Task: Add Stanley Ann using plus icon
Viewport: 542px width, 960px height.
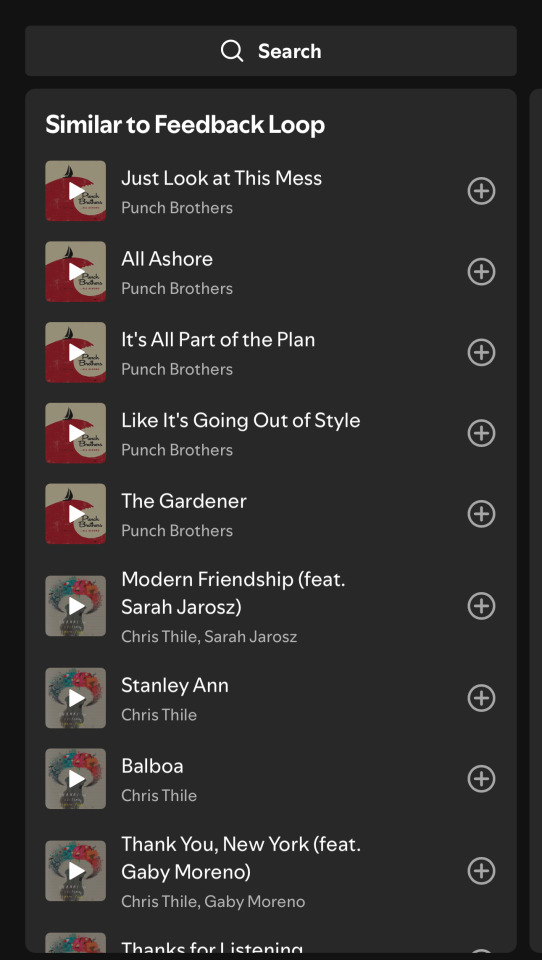Action: (x=481, y=698)
